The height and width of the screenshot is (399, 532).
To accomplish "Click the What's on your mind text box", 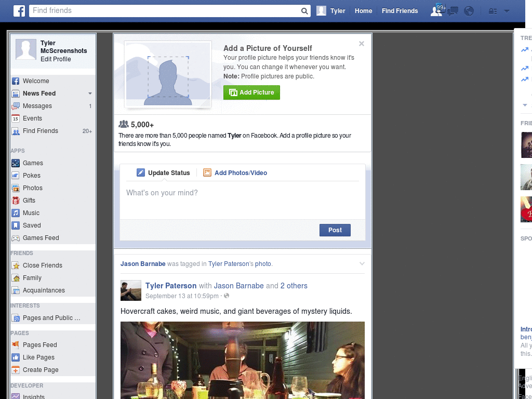I will tap(242, 200).
